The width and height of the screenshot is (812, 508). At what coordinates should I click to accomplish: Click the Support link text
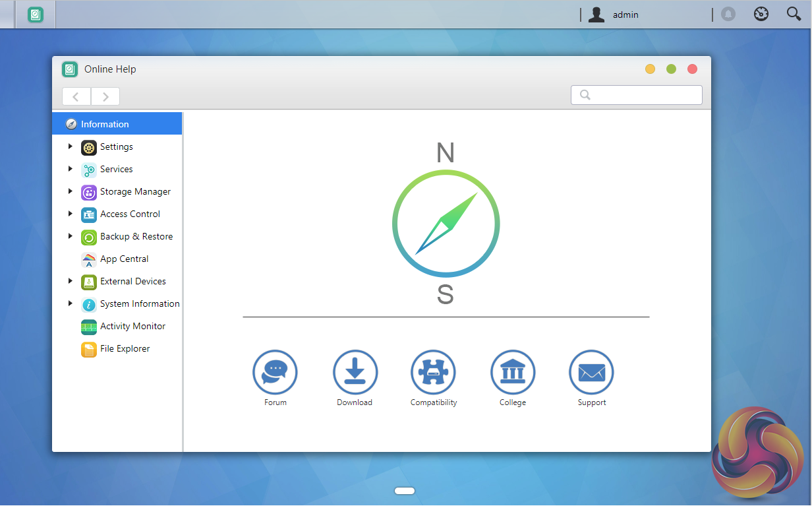coord(592,402)
